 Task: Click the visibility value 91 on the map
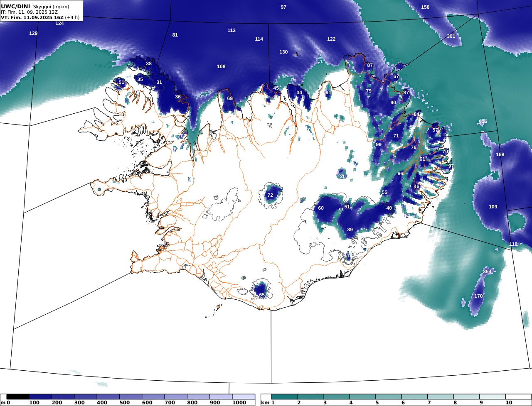tap(328, 93)
